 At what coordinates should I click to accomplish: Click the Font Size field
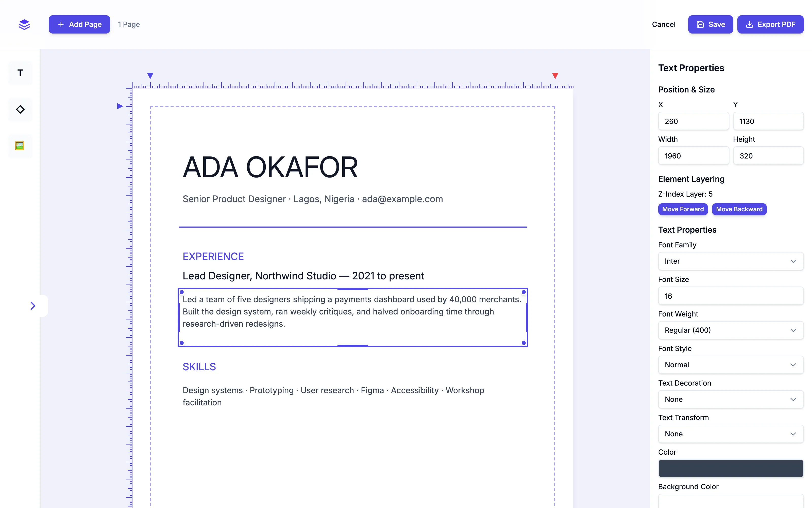click(731, 296)
